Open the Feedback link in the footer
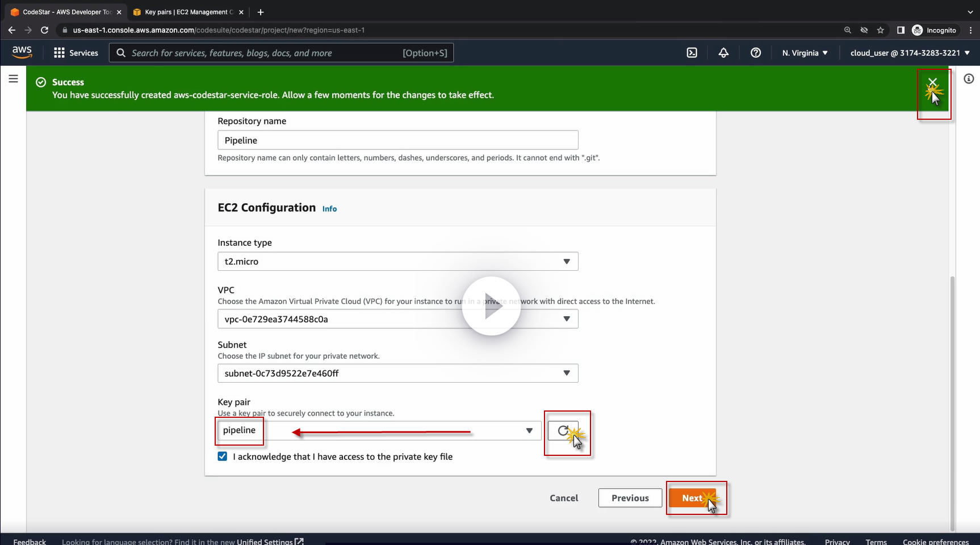This screenshot has height=545, width=980. pyautogui.click(x=30, y=542)
